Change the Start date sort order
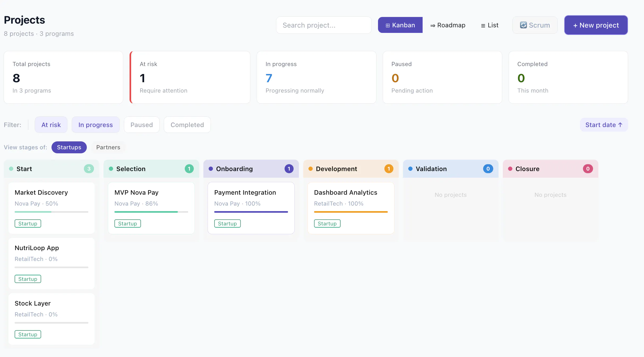Image resolution: width=644 pixels, height=357 pixels. pos(604,125)
